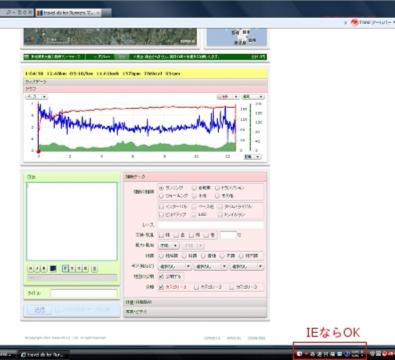This screenshot has width=395, height=360.
Task: Click inside the memo text area
Action: (72, 221)
